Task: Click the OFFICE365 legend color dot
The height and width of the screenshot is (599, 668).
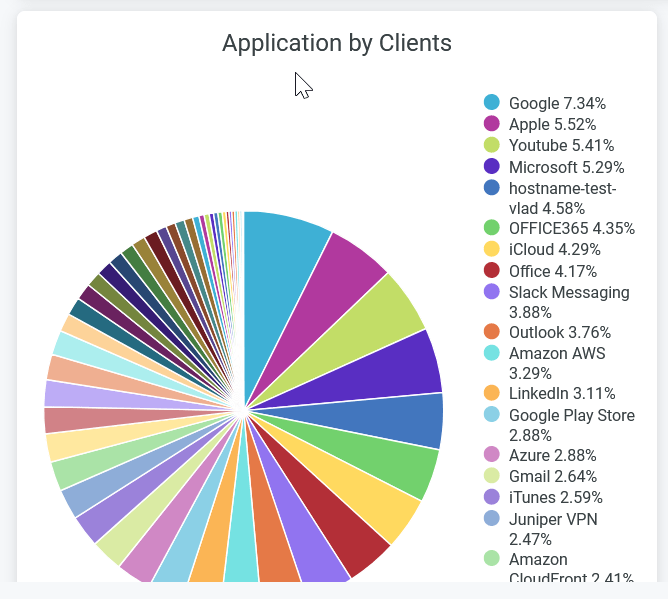Action: [x=492, y=228]
